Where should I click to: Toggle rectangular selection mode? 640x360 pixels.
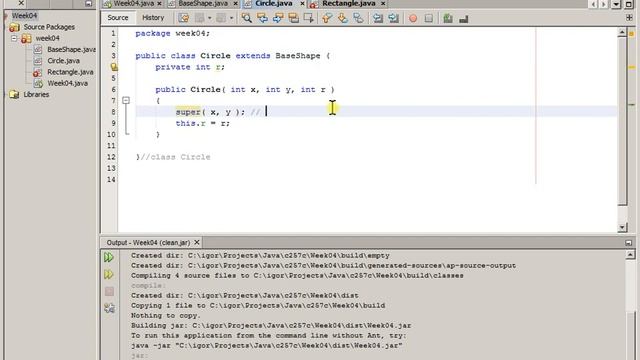[x=309, y=18]
